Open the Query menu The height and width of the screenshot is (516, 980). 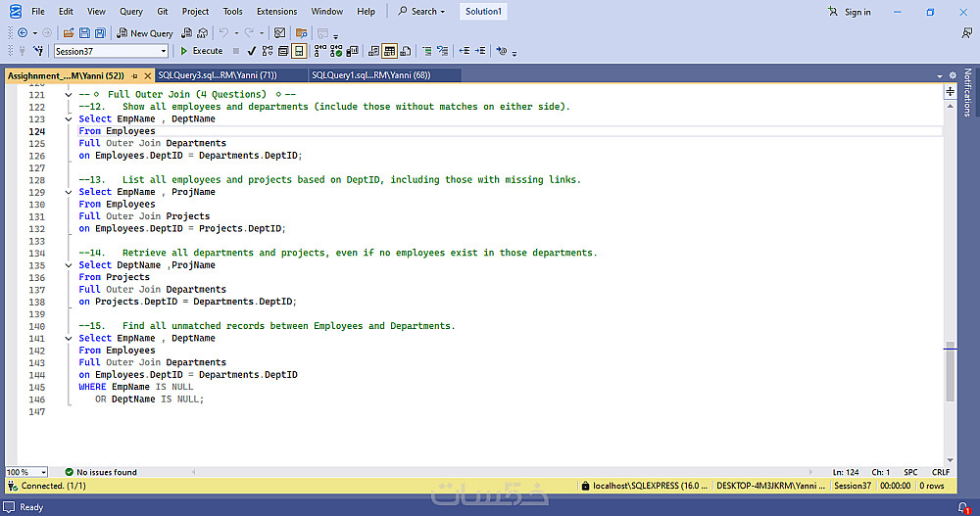[x=131, y=11]
